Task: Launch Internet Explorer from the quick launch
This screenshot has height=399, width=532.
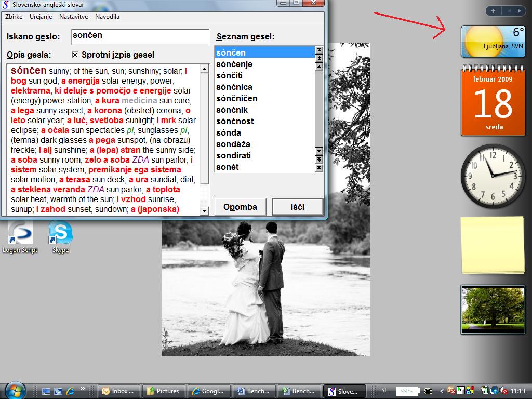Action: pos(70,391)
